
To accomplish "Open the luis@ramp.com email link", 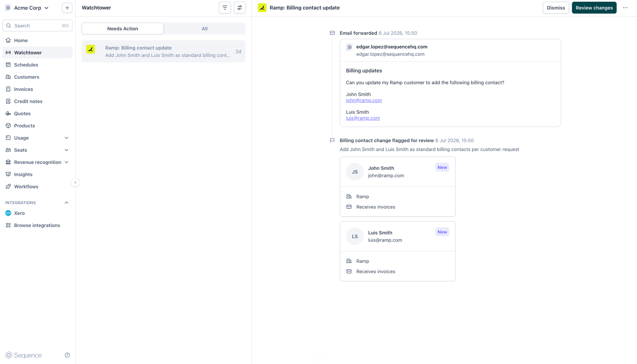I will pos(363,118).
